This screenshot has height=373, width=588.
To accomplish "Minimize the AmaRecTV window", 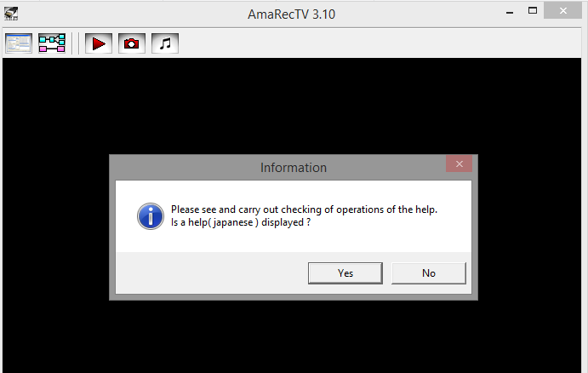I will [510, 10].
